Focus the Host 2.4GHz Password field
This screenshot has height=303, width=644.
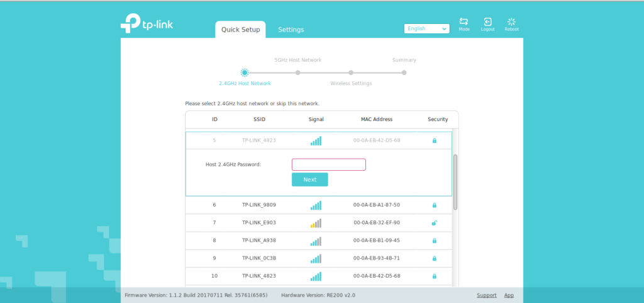(328, 164)
